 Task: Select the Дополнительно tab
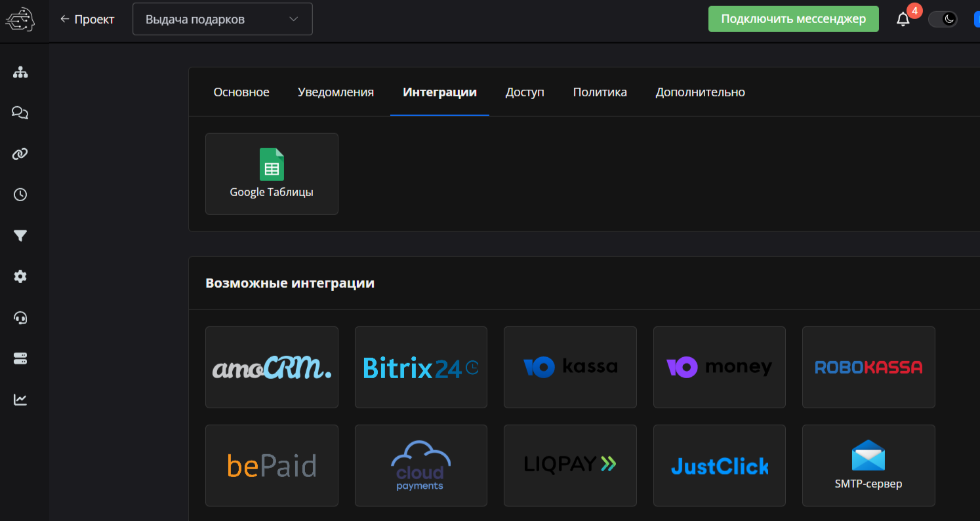(x=700, y=92)
